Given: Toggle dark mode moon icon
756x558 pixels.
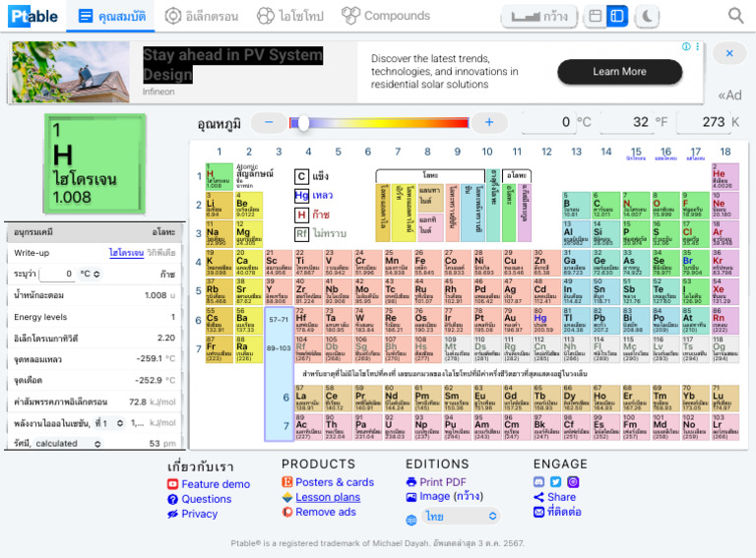Looking at the screenshot, I should (x=647, y=17).
